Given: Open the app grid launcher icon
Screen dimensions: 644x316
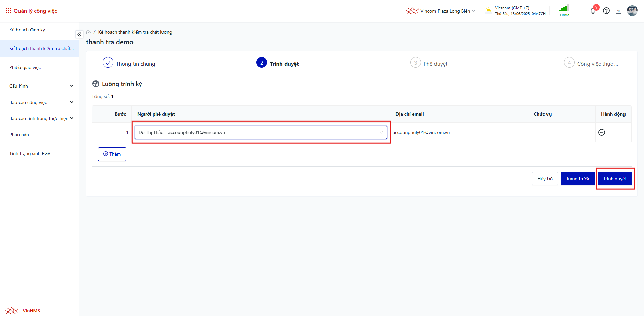Looking at the screenshot, I should [9, 11].
